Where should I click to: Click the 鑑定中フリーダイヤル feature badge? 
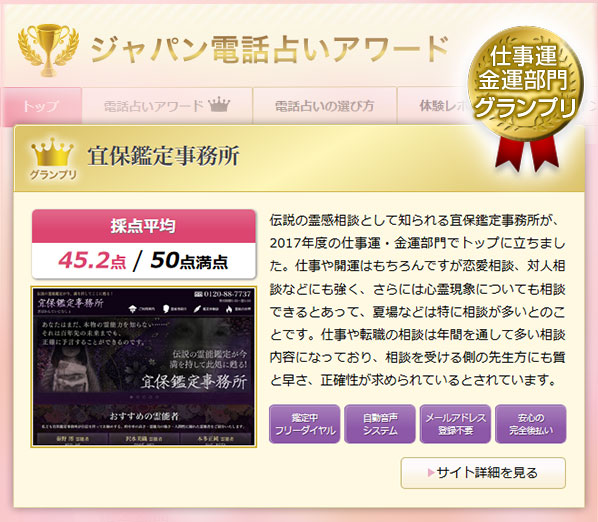[304, 424]
